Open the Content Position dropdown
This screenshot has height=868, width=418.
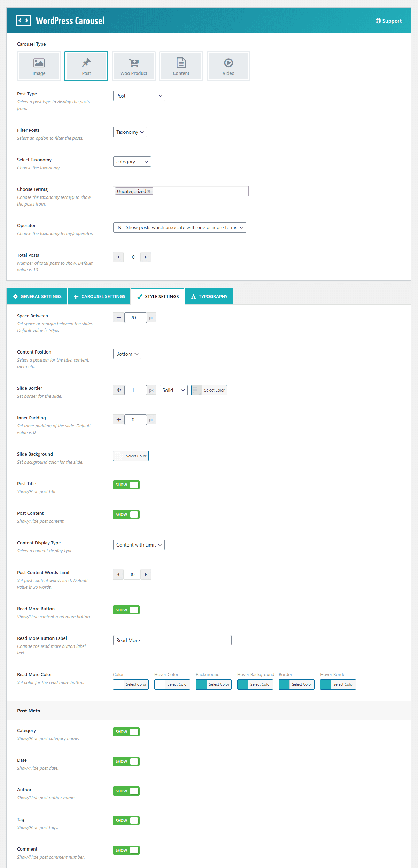tap(127, 354)
